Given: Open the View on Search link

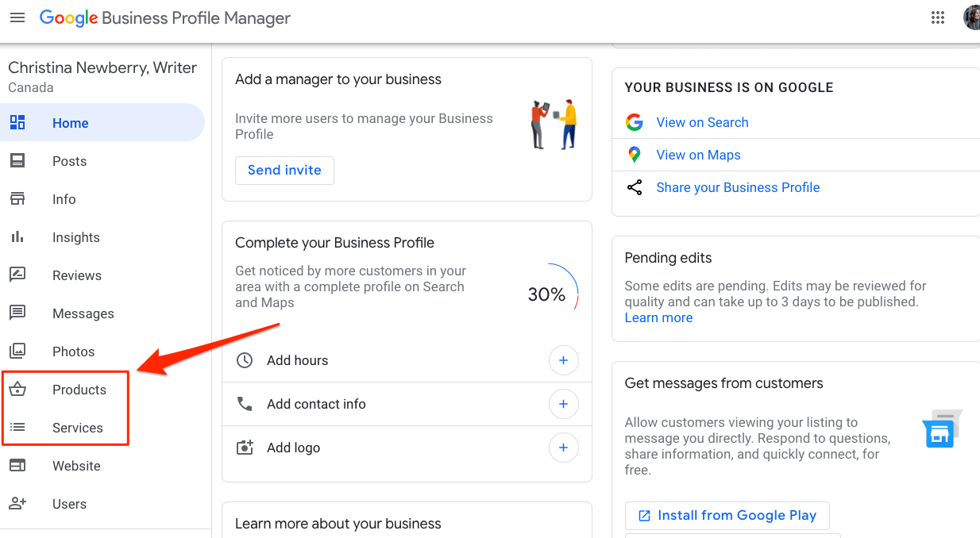Looking at the screenshot, I should [702, 122].
